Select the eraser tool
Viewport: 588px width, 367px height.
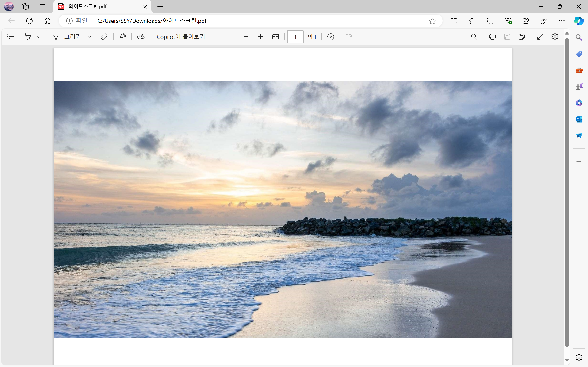click(104, 37)
